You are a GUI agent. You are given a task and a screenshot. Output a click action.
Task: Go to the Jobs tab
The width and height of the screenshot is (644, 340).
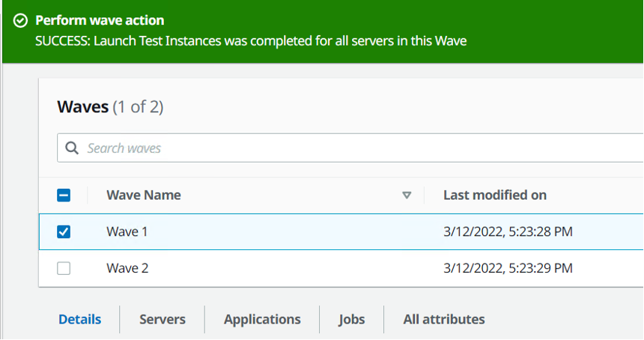351,319
